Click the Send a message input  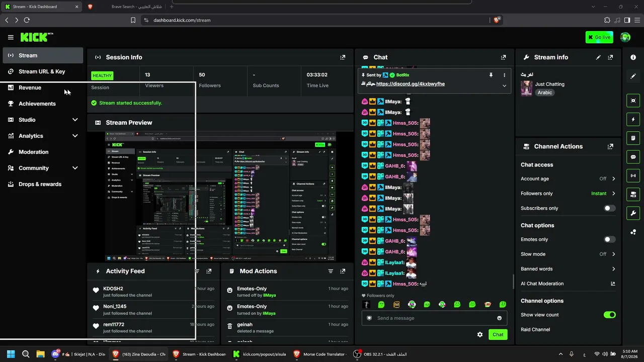pos(434,318)
